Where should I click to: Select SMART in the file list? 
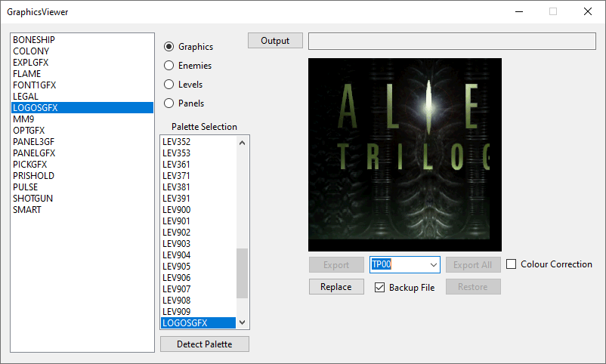pos(82,210)
